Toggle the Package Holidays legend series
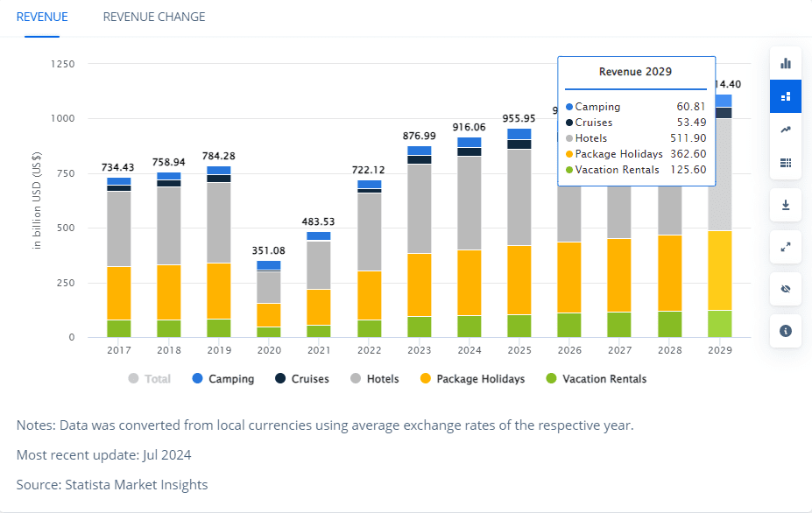This screenshot has width=812, height=513. (472, 379)
